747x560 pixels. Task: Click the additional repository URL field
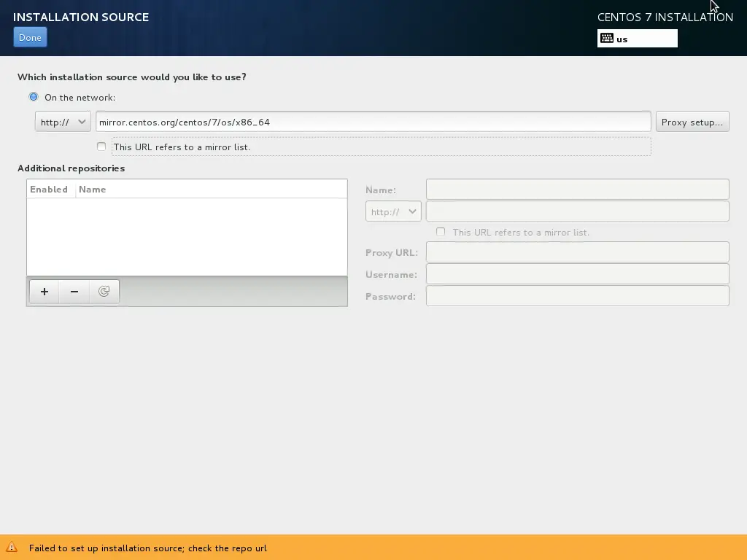[578, 211]
